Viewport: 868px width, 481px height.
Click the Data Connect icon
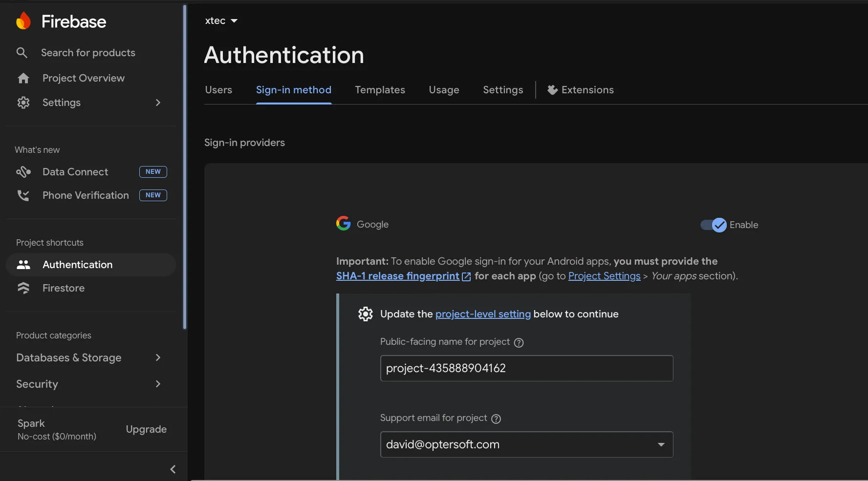click(x=23, y=172)
